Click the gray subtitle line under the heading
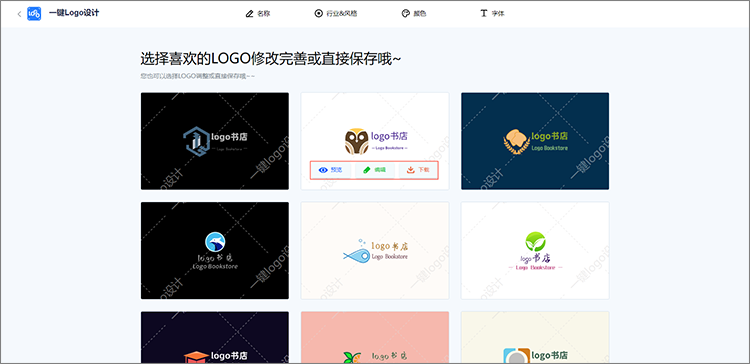The image size is (750, 364). click(198, 76)
